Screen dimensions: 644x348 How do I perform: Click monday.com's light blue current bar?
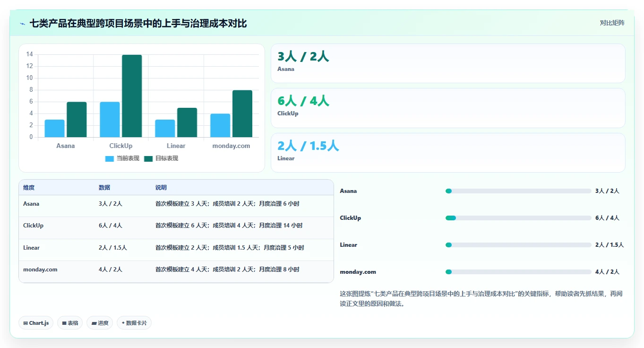[x=220, y=126]
